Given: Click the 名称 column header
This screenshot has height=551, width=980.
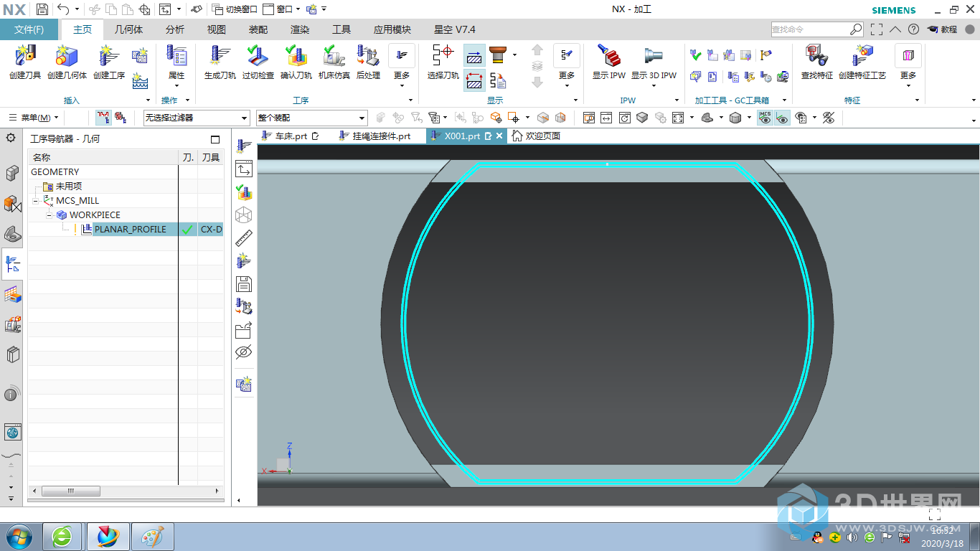Looking at the screenshot, I should pos(103,157).
